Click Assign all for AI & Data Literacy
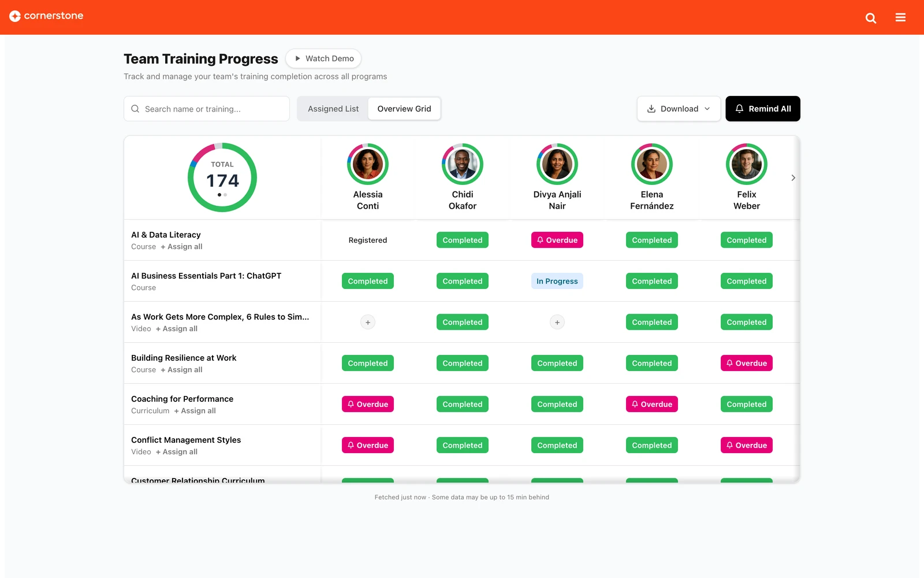 [181, 247]
